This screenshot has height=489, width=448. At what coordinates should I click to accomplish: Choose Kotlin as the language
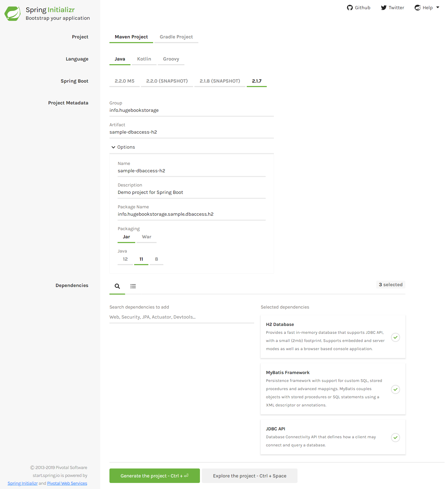click(144, 59)
